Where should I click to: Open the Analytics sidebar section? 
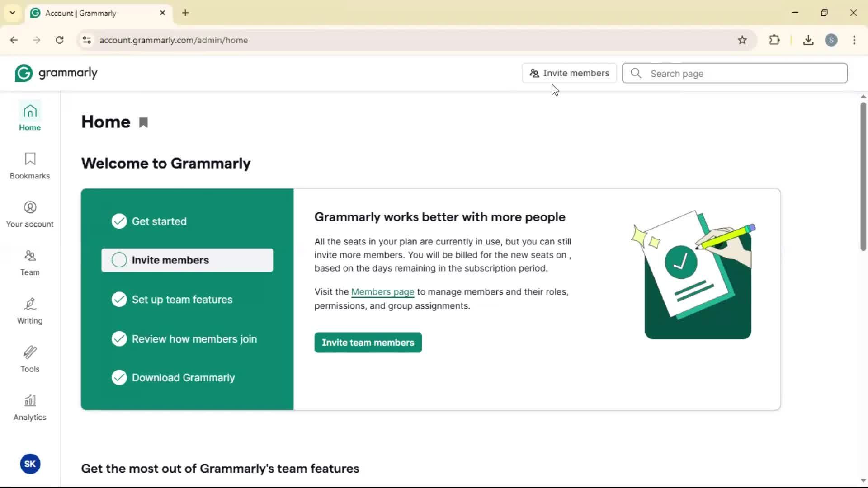[30, 408]
